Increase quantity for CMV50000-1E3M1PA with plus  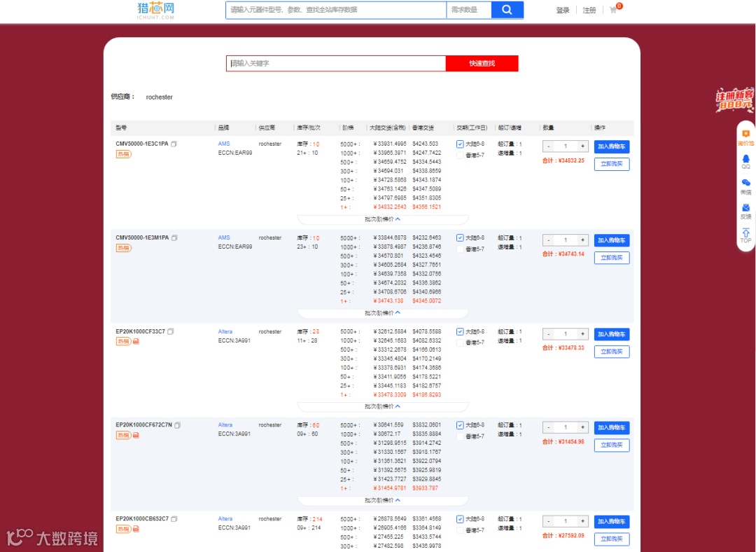[582, 240]
